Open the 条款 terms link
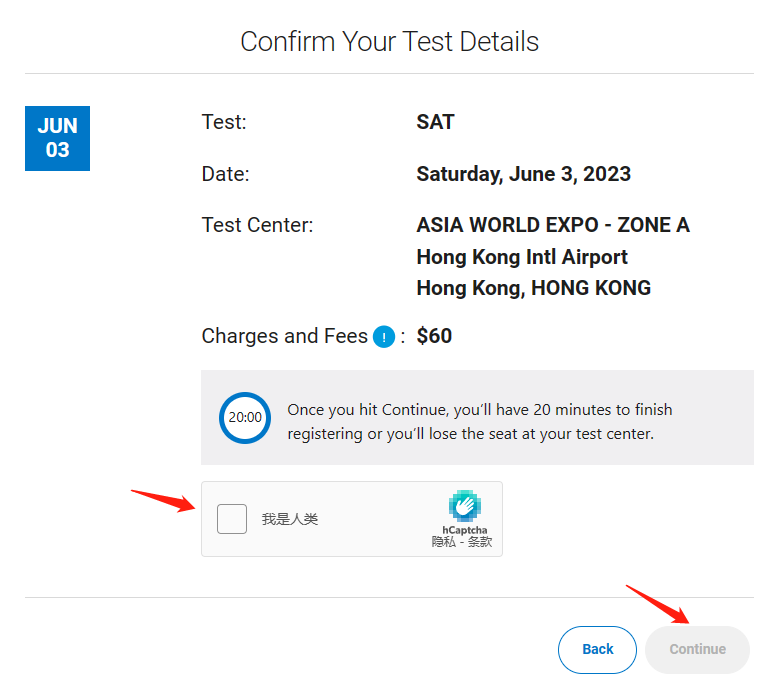Viewport: 781px width, 685px height. pos(480,542)
